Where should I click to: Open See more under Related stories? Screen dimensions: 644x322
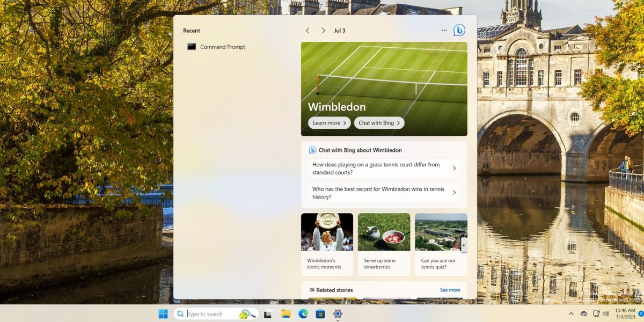click(x=450, y=290)
